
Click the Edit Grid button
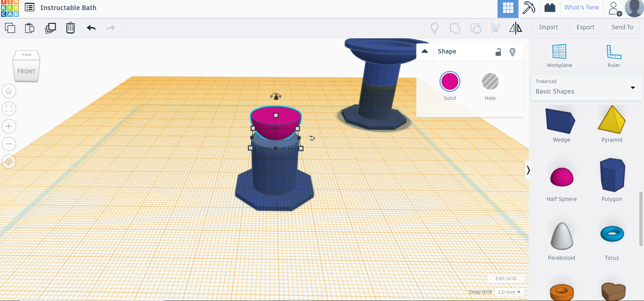click(506, 278)
